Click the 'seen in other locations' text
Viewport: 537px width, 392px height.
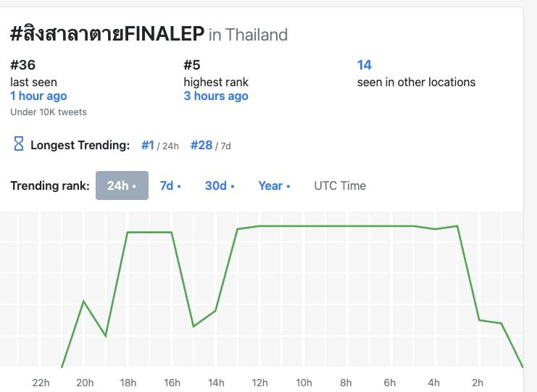[x=416, y=82]
